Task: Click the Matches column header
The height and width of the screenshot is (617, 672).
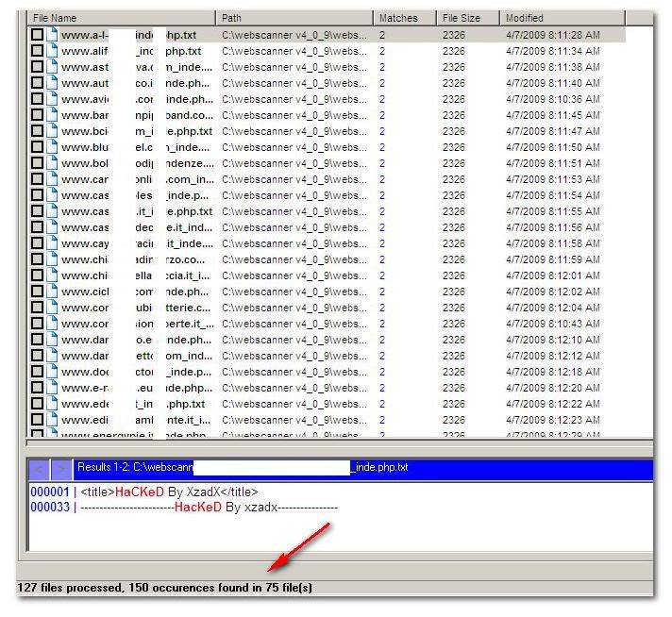Action: 404,18
